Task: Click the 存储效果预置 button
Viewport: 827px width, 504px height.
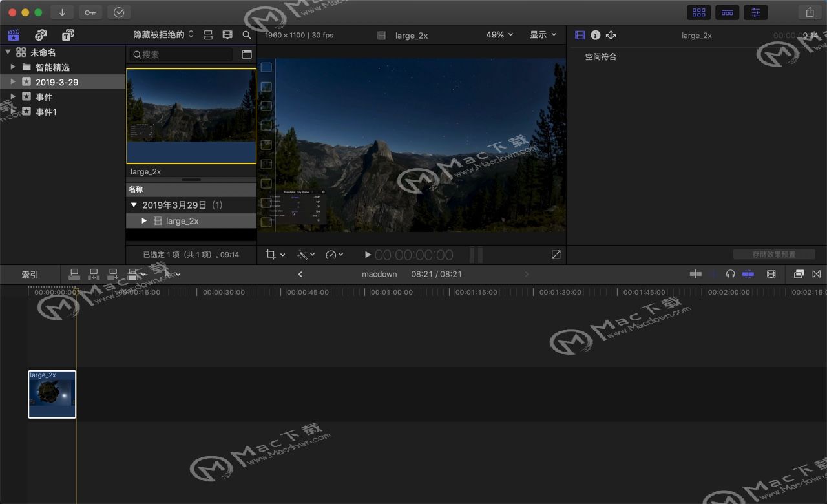Action: click(x=774, y=255)
